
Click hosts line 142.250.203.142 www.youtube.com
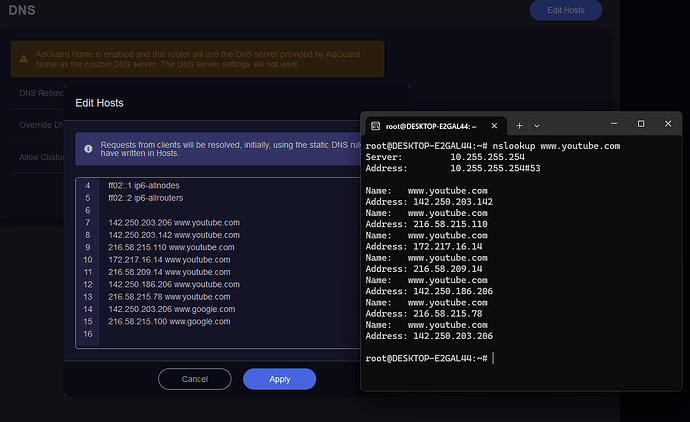click(x=174, y=235)
